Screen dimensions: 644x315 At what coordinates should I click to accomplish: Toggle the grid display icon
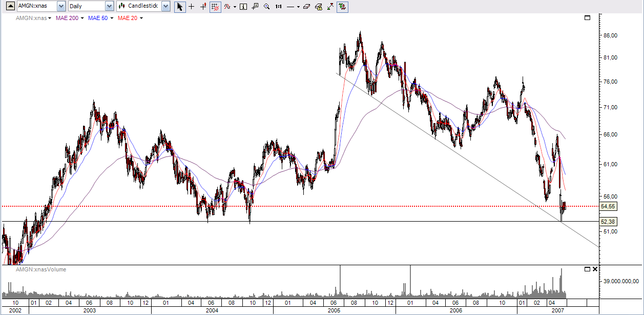pos(215,7)
